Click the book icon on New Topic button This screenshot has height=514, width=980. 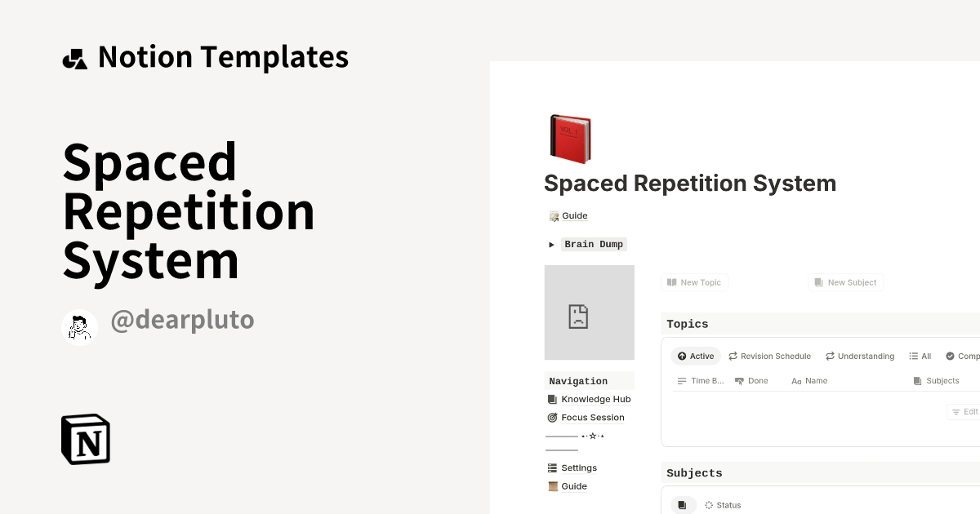[672, 281]
